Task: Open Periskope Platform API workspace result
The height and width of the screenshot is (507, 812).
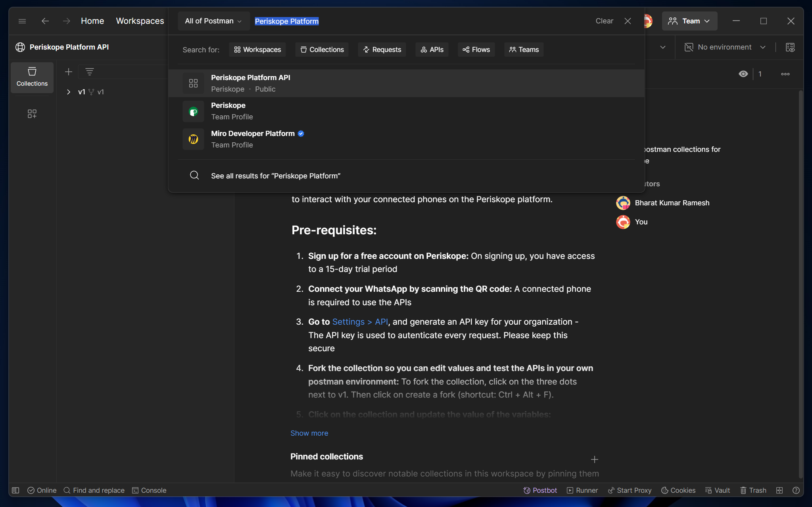Action: [x=406, y=83]
